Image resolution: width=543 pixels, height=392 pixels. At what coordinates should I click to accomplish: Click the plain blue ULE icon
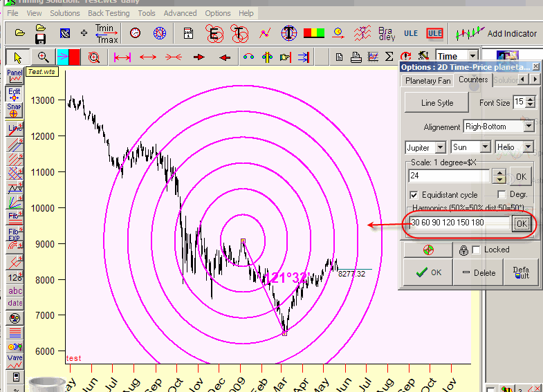point(411,34)
